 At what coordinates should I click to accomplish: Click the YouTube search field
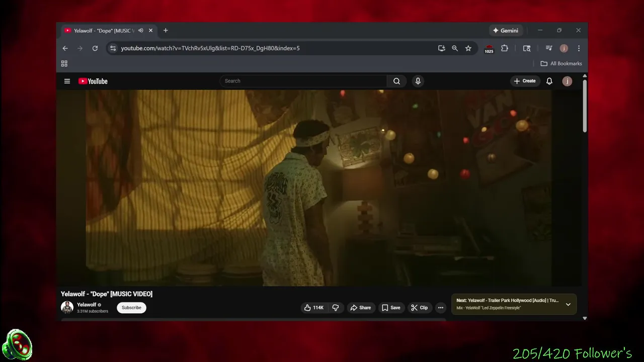coord(303,81)
